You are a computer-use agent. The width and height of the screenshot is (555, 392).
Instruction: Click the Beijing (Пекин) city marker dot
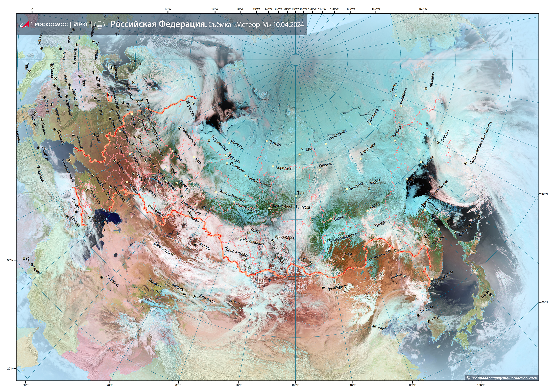pos(374,327)
